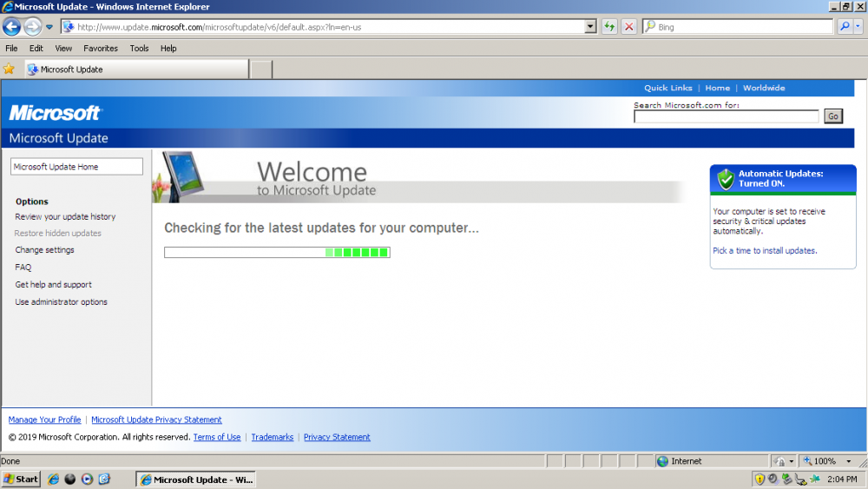Open the Help menu
Screen dimensions: 868x489
coord(168,48)
